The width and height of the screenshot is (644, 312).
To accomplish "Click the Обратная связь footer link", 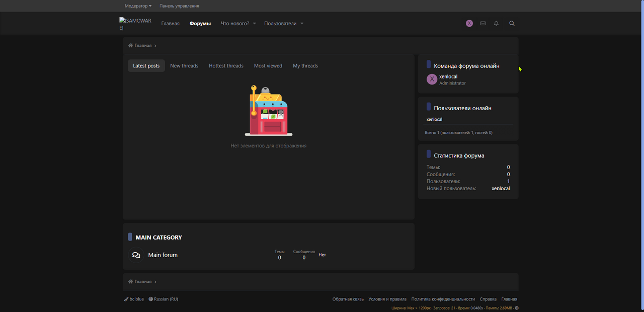I will coord(348,299).
